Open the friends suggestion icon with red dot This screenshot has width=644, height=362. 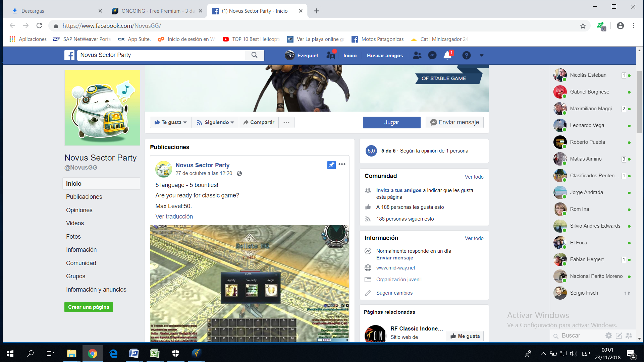coord(331,55)
